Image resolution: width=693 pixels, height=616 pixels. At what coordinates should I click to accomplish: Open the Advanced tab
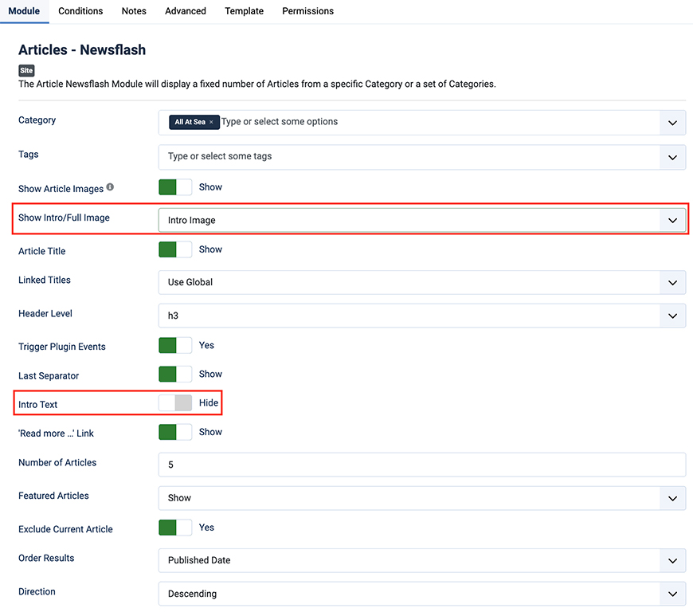pyautogui.click(x=186, y=11)
